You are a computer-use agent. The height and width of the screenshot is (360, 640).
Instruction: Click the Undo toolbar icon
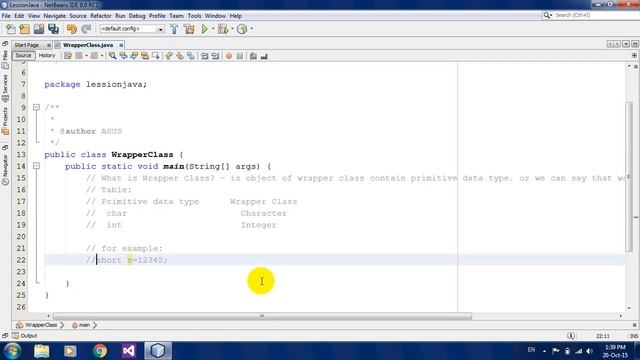(72, 29)
